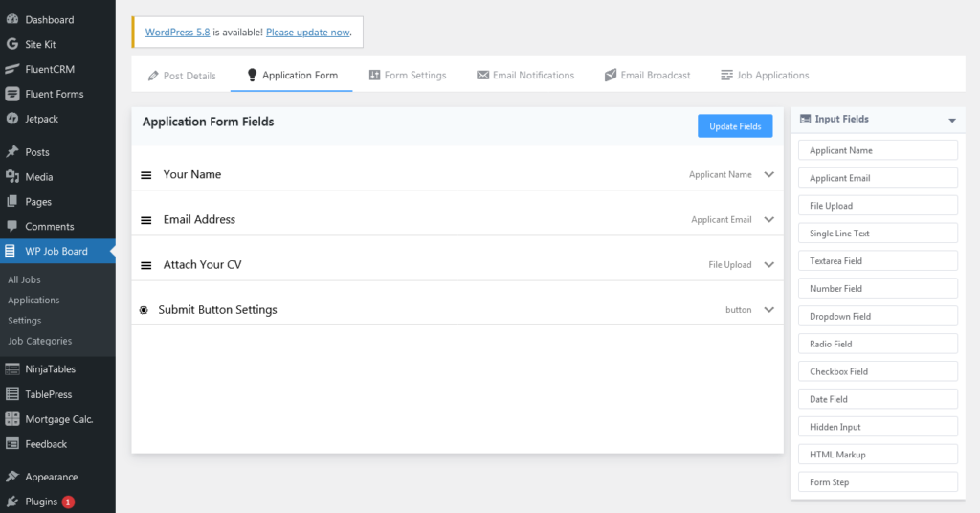980x513 pixels.
Task: Open Applications submenu item
Action: click(33, 300)
